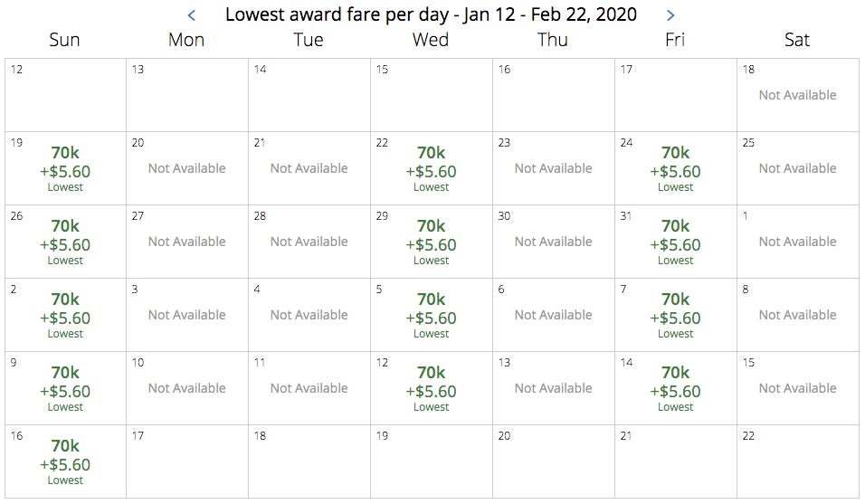Select the Sunday February 2 fare

tap(65, 316)
